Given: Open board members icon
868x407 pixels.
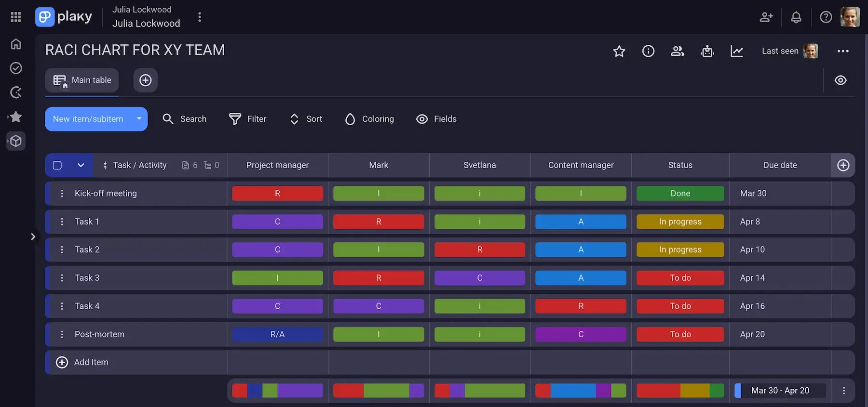Looking at the screenshot, I should tap(678, 51).
